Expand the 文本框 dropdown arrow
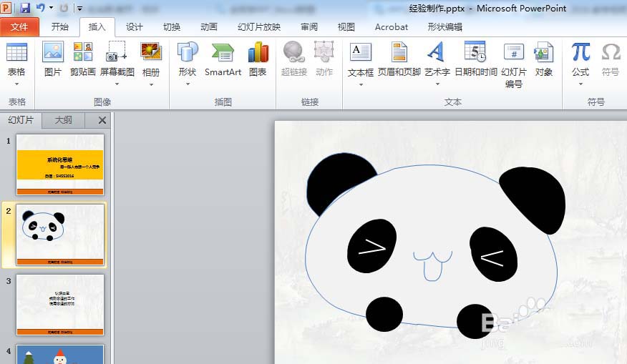This screenshot has width=627, height=364. 361,84
